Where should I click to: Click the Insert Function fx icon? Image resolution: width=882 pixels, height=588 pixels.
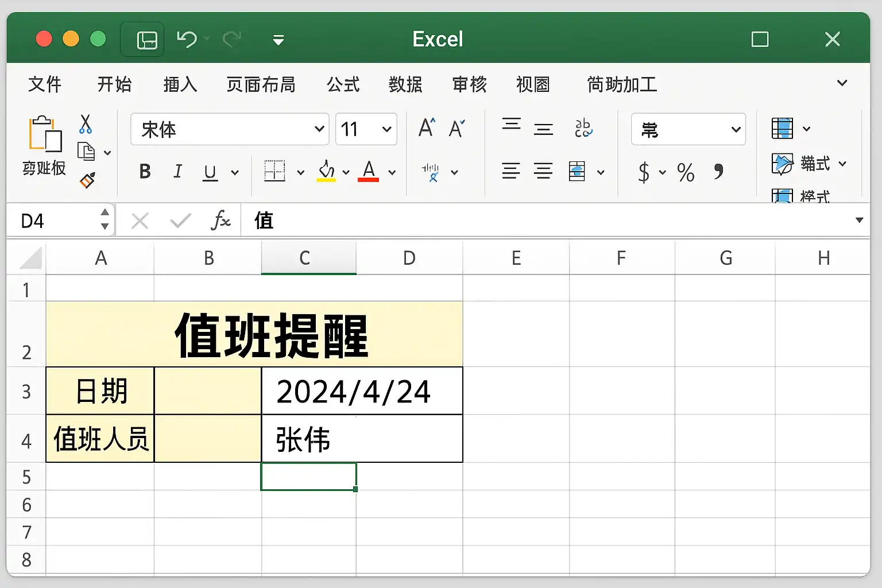[220, 220]
